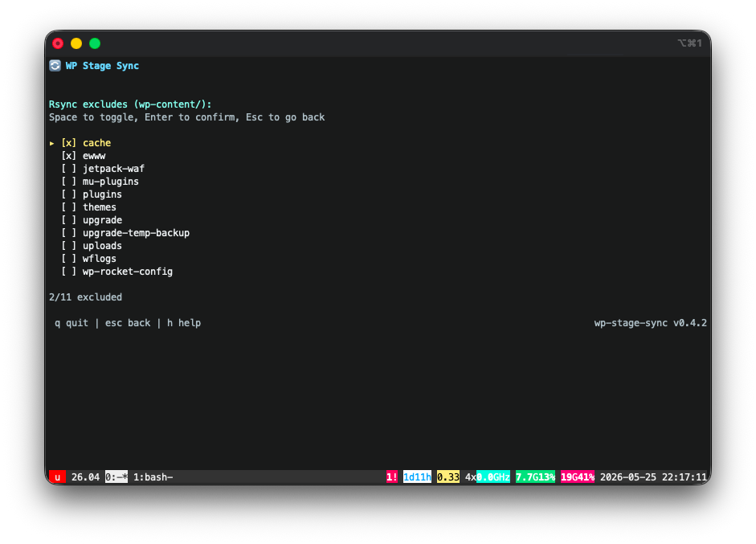The image size is (756, 544).
Task: Check the wflogs exclude box
Action: [x=68, y=259]
